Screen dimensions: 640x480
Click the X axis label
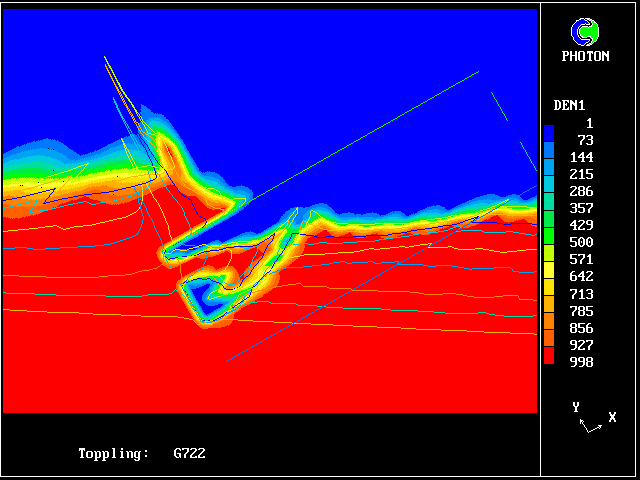611,416
